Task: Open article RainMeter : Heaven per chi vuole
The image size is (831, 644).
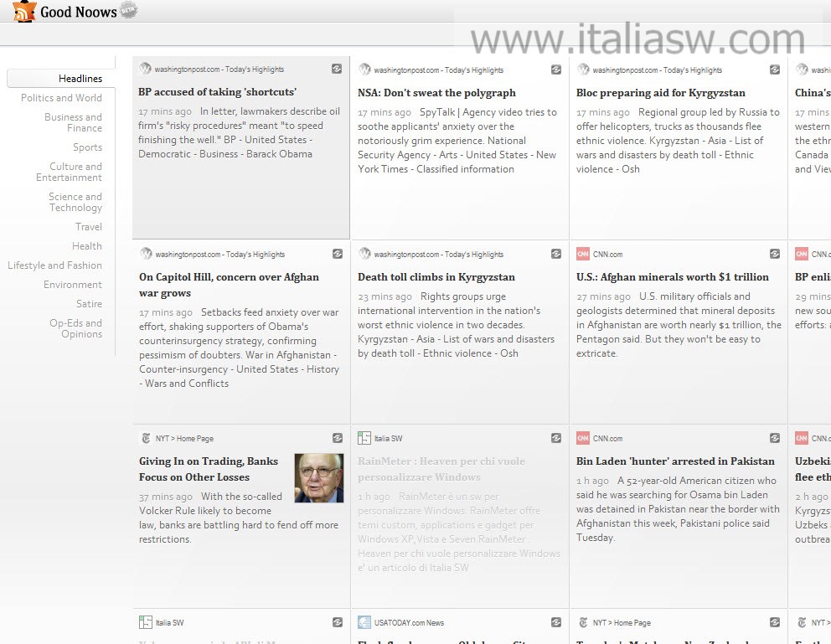Action: click(441, 469)
